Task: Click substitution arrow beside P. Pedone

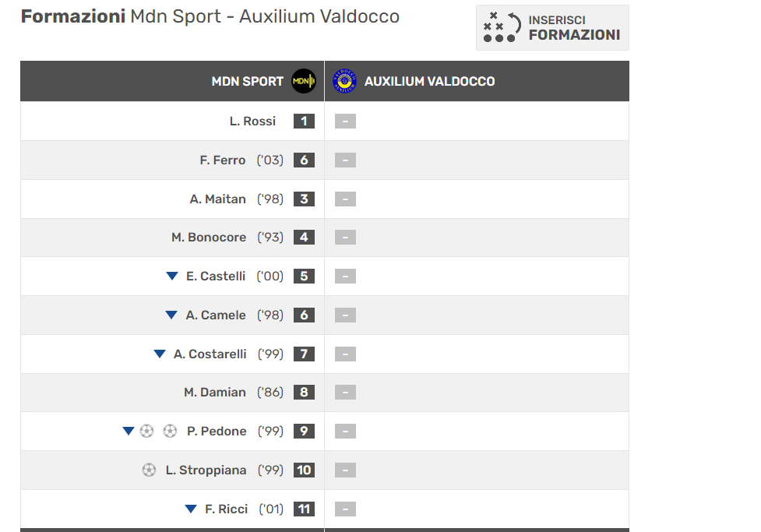Action: pos(129,431)
